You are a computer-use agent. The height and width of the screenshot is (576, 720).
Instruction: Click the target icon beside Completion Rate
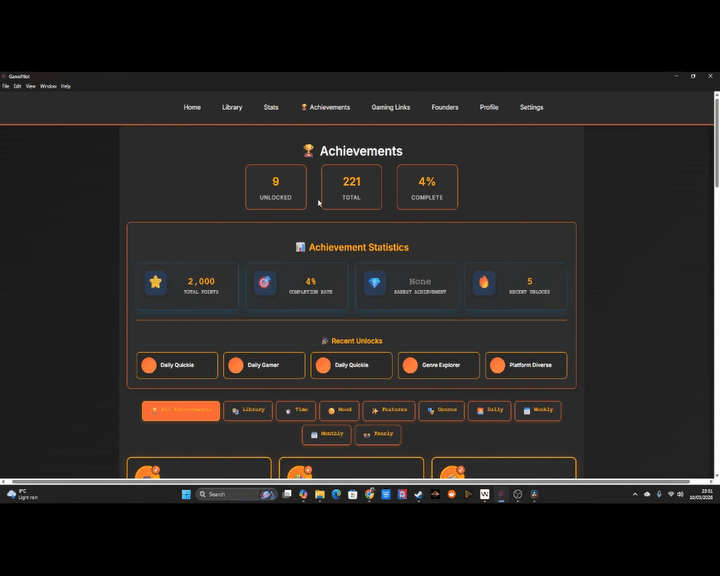coord(264,283)
